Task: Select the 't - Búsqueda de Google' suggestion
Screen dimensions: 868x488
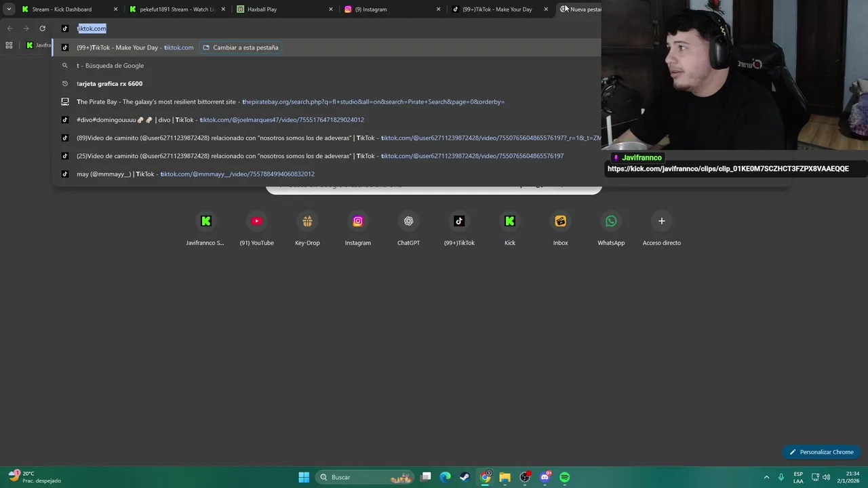Action: click(x=327, y=66)
